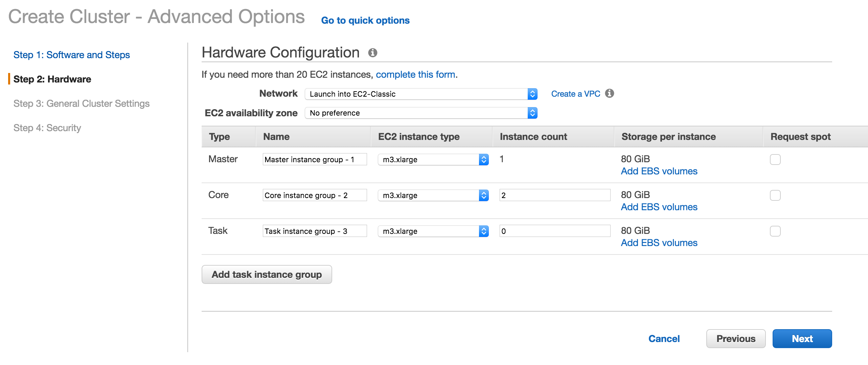Open Master EC2 instance type dropdown
This screenshot has height=365, width=868.
pos(433,160)
